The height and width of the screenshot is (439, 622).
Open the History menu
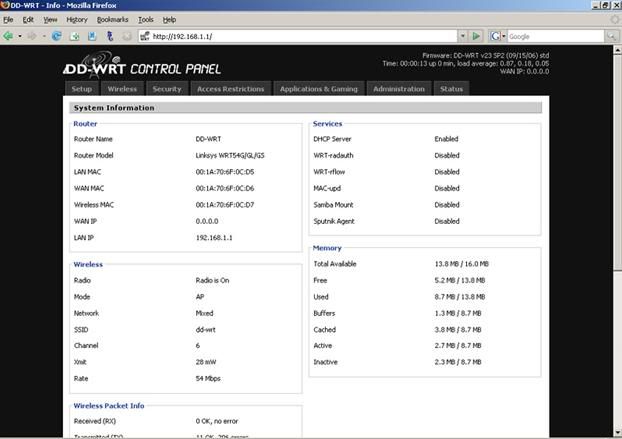pyautogui.click(x=76, y=19)
